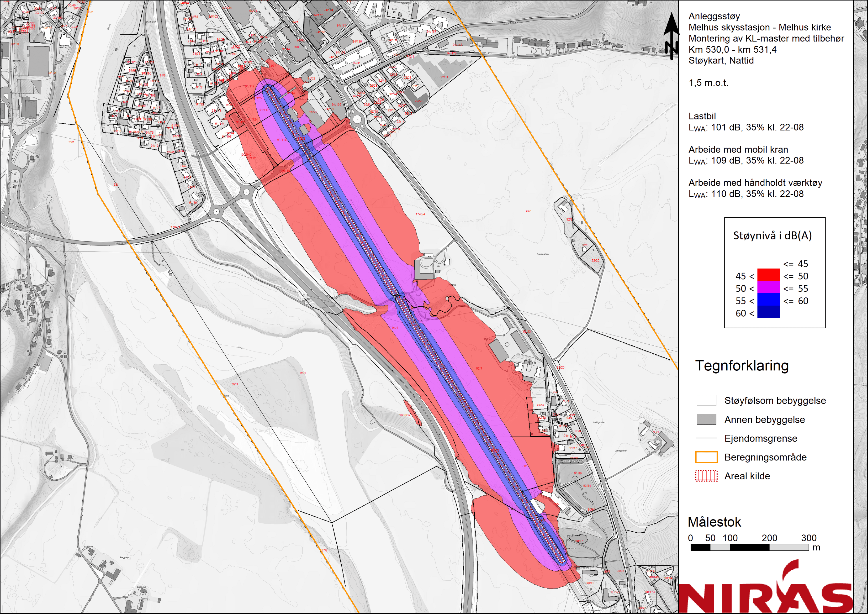
Task: Click the blue 55–60 dB color swatch
Action: [x=769, y=300]
